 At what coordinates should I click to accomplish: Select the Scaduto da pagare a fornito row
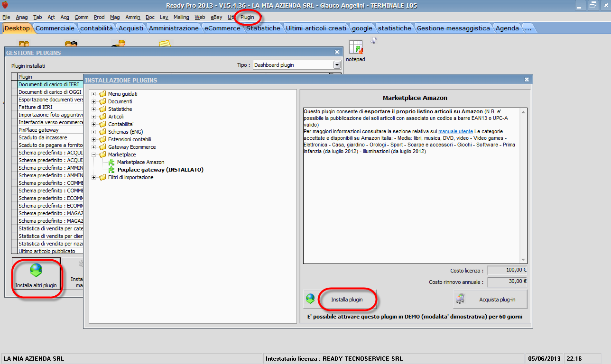(50, 145)
